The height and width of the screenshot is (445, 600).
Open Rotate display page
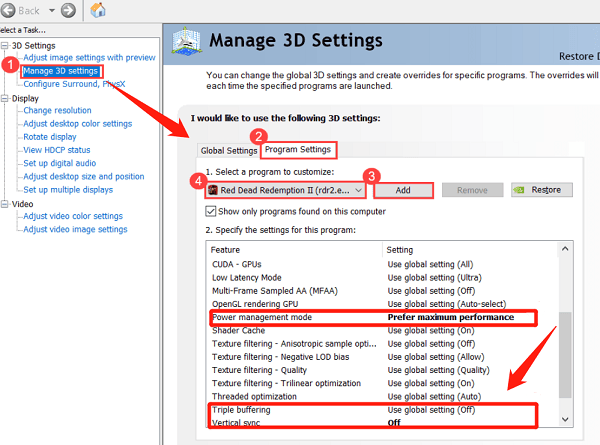[50, 137]
